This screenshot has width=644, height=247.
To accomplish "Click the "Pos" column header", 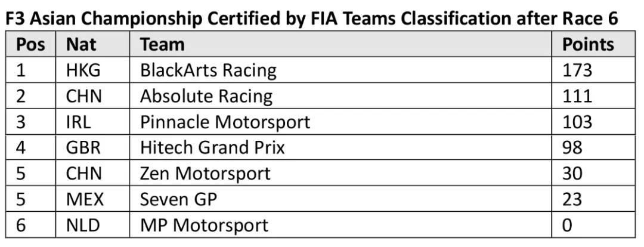I will [x=30, y=45].
